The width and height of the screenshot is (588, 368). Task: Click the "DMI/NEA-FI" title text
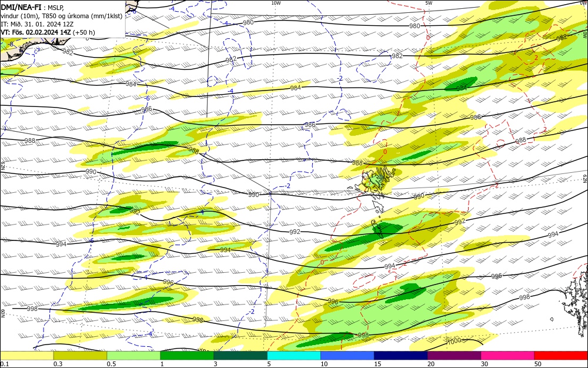click(21, 7)
